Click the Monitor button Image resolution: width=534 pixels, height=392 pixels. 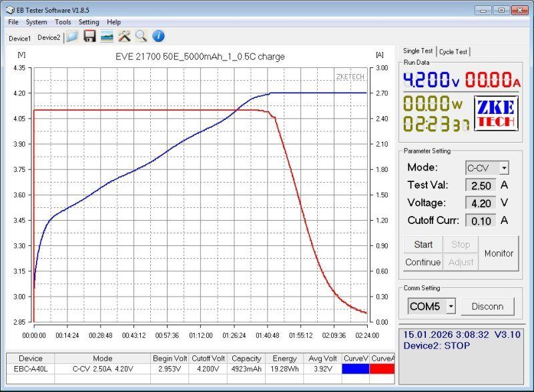[499, 253]
